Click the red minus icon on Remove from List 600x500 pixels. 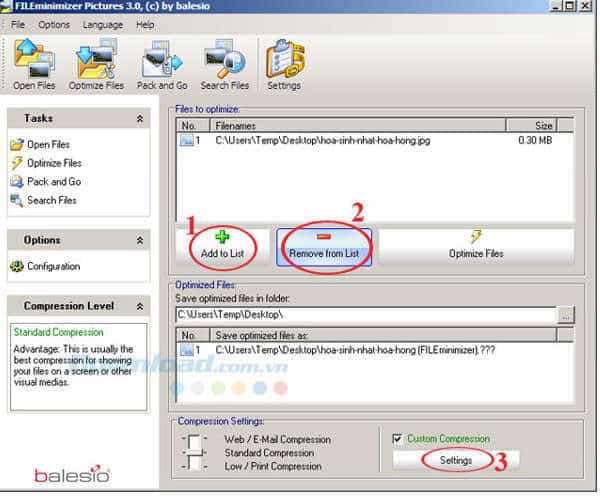coord(324,237)
